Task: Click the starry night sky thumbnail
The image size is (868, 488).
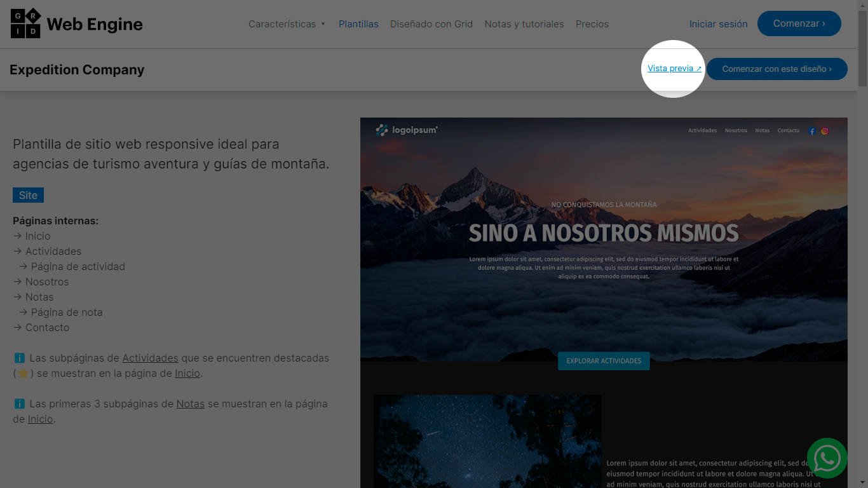Action: coord(487,441)
